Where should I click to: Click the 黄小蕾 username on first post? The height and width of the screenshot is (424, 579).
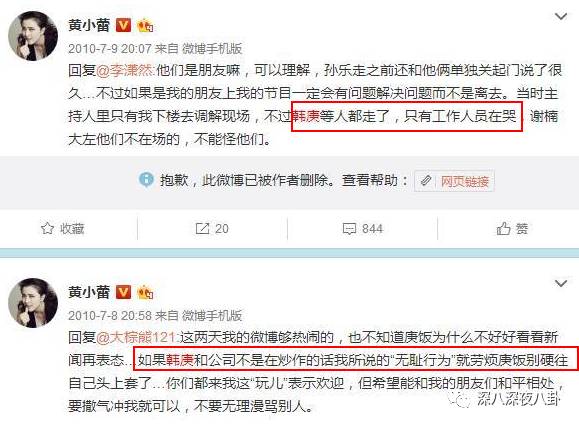click(89, 25)
